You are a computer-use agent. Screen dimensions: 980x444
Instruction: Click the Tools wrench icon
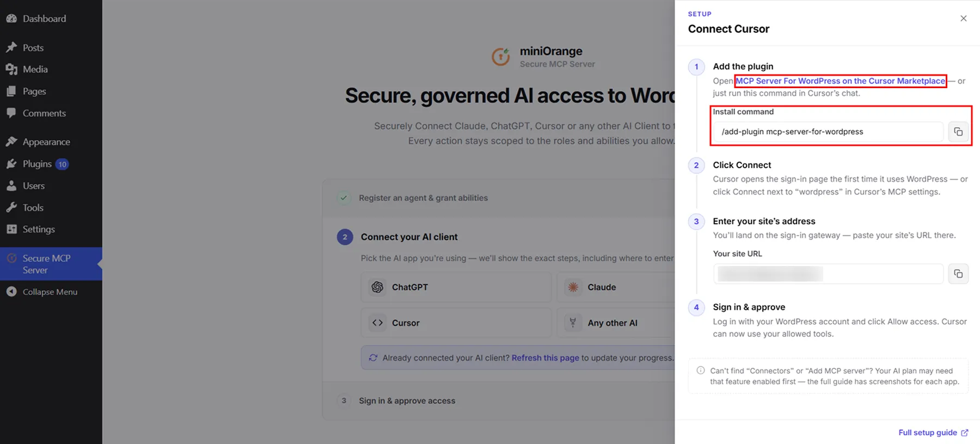pos(11,207)
